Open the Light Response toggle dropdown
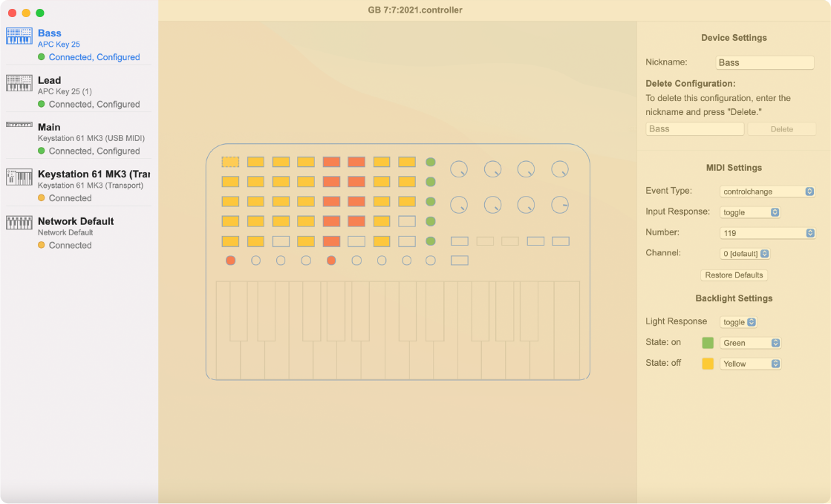This screenshot has height=504, width=831. (x=738, y=322)
